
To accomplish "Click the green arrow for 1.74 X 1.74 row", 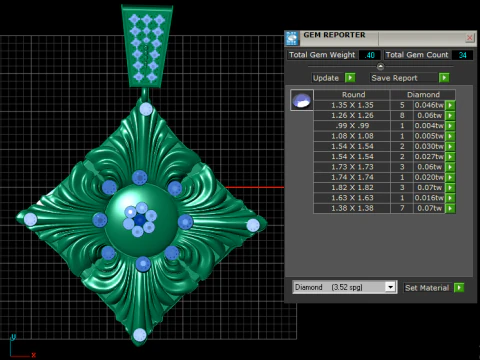I will pyautogui.click(x=450, y=177).
